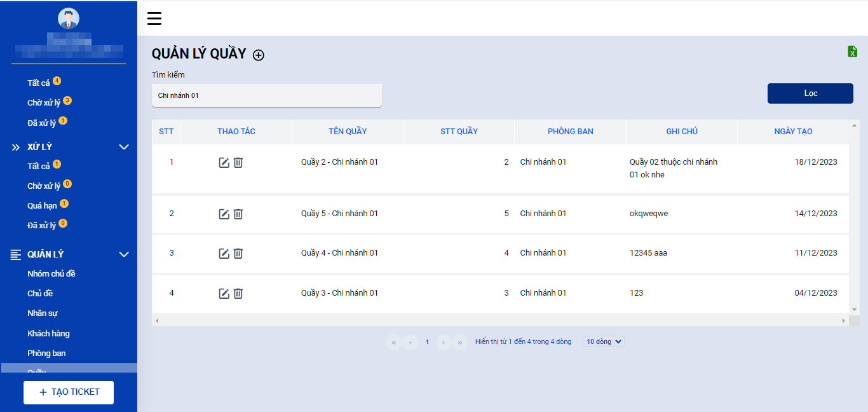Select page 1 in pagination
This screenshot has width=868, height=412.
(x=427, y=342)
